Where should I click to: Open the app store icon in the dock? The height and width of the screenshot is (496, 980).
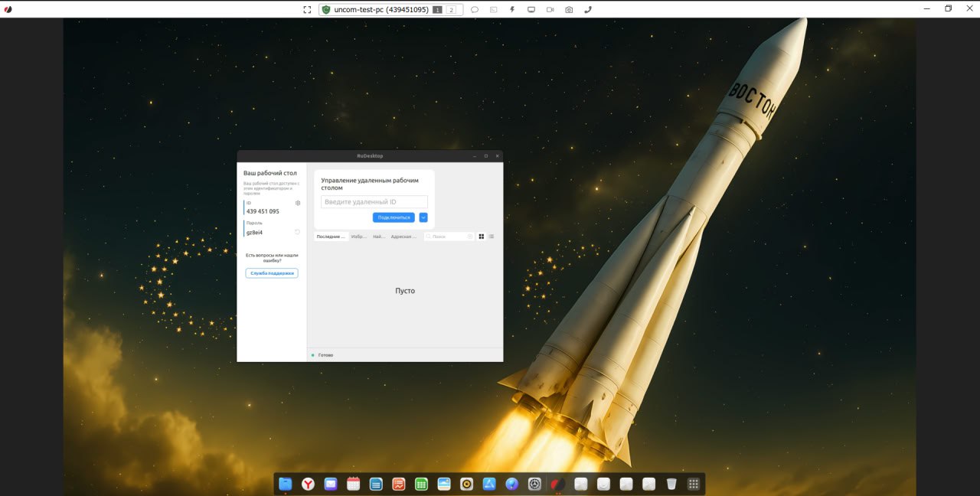(x=489, y=484)
